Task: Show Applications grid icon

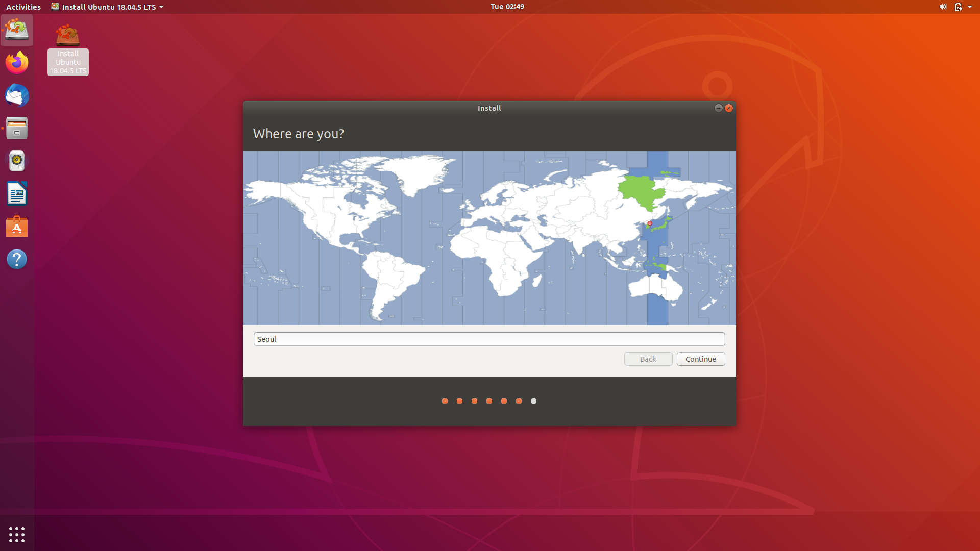Action: 17,534
